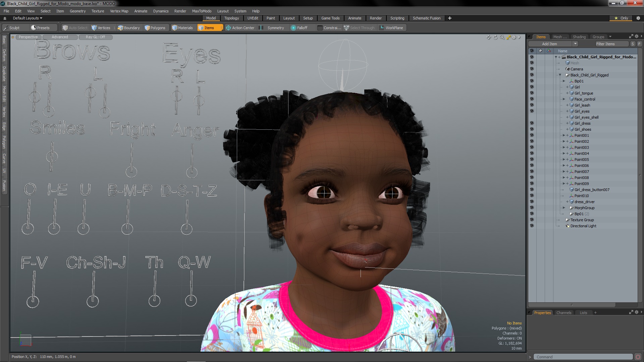The height and width of the screenshot is (362, 644).
Task: Open extra tabs dropdown after Groups
Action: pos(610,37)
